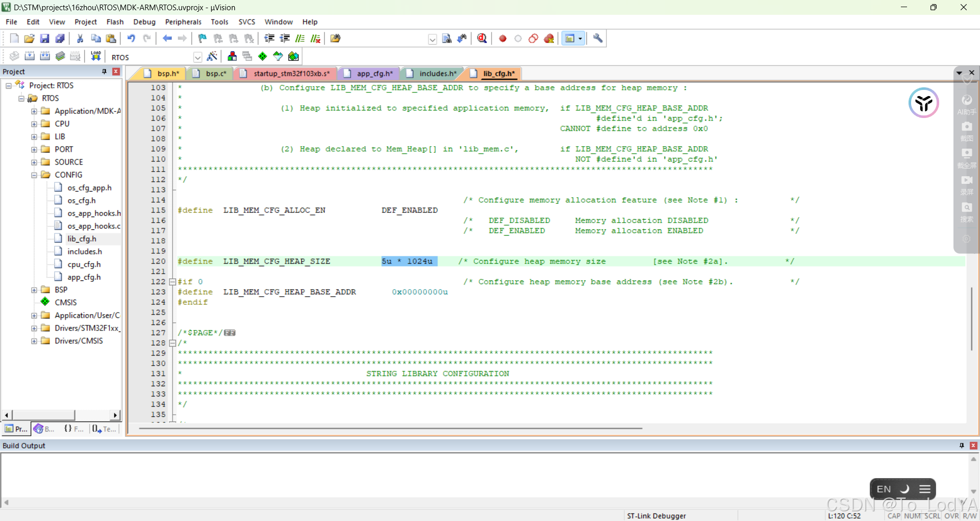Open Manage Project Items
This screenshot has width=980, height=521.
(232, 56)
